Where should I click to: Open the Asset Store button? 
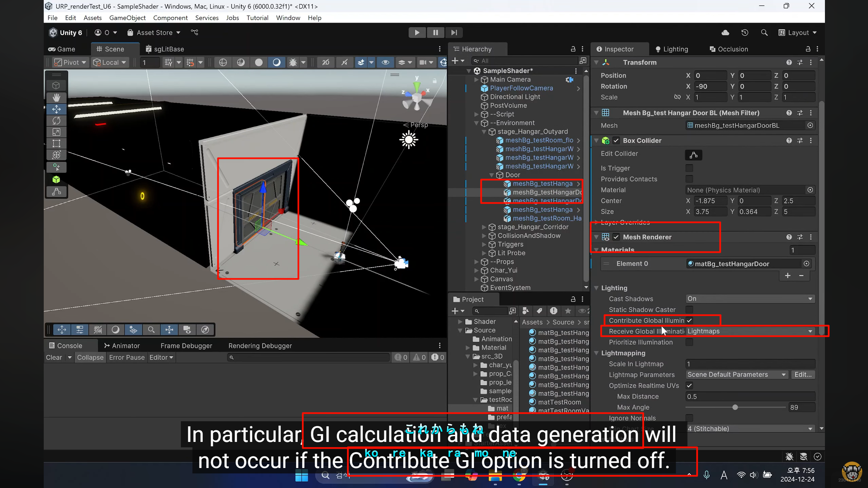154,33
